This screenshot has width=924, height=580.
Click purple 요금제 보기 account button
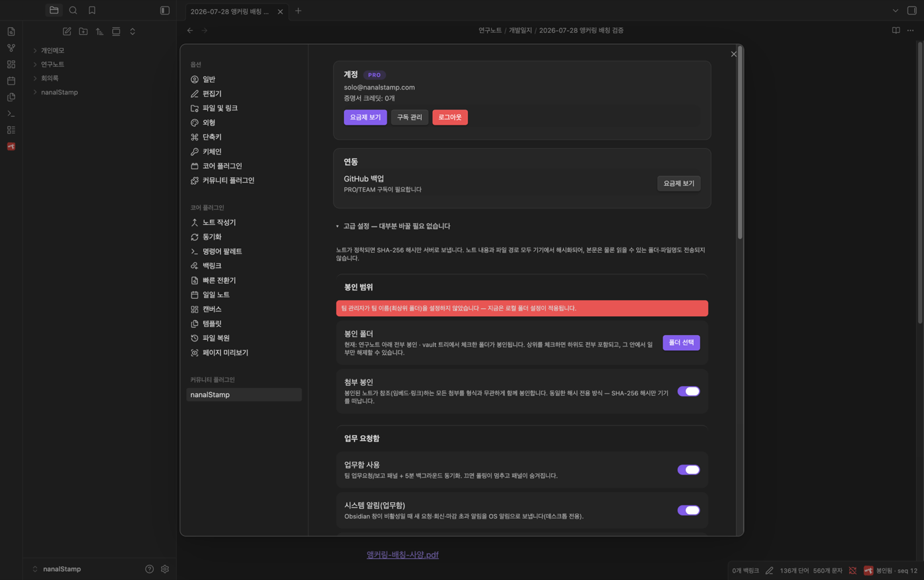(x=365, y=117)
